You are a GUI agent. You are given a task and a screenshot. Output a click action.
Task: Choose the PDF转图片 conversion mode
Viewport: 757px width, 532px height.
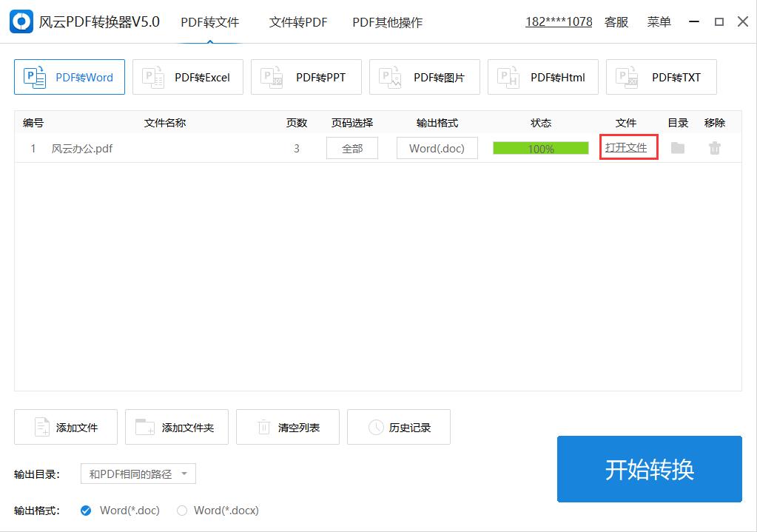424,76
